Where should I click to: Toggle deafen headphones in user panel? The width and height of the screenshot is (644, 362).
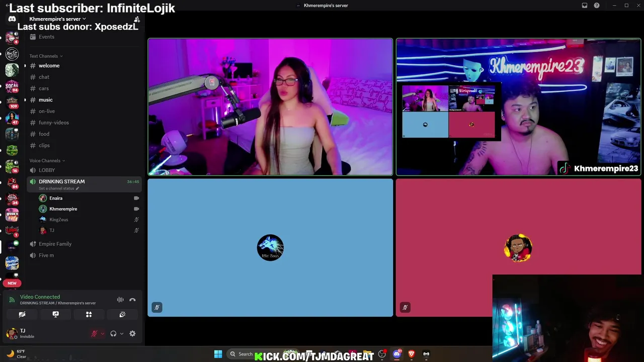pyautogui.click(x=113, y=333)
